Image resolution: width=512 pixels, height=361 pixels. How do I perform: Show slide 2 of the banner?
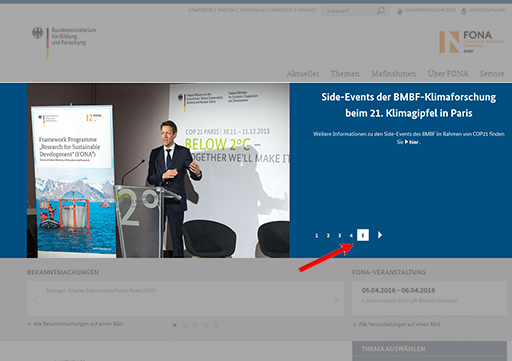tap(328, 235)
